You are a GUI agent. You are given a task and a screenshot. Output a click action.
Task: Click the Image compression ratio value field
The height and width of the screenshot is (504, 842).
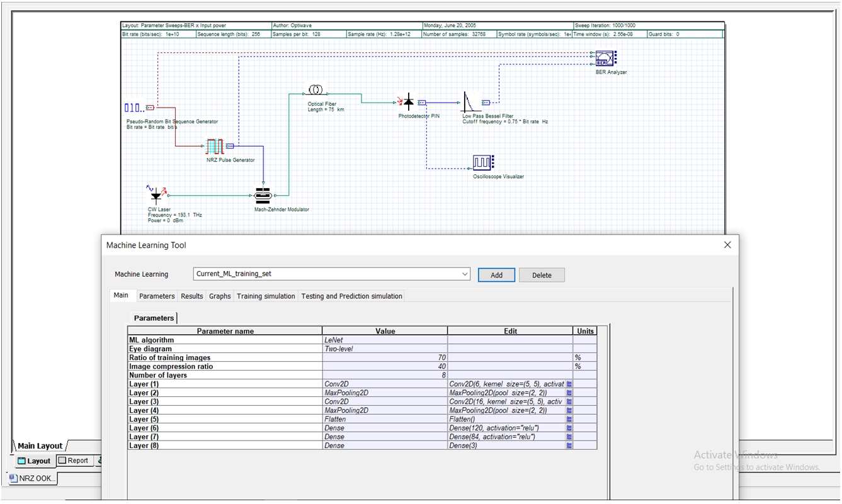[x=385, y=366]
